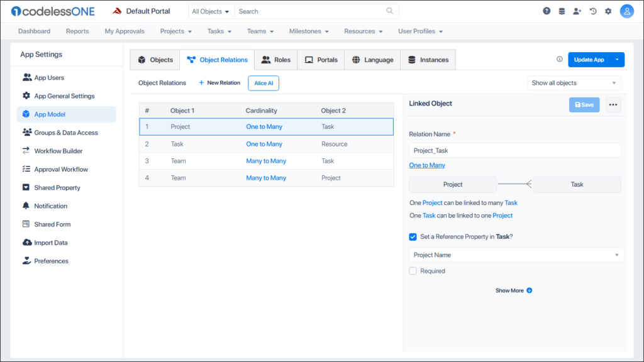Click the user profile avatar
The image size is (644, 362).
[626, 11]
